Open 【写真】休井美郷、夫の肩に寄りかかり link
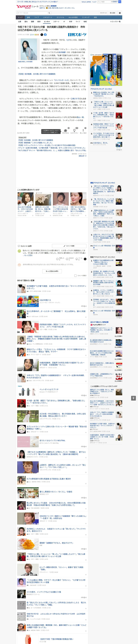Screen dimensions: 138x644 pyautogui.click(x=37, y=74)
